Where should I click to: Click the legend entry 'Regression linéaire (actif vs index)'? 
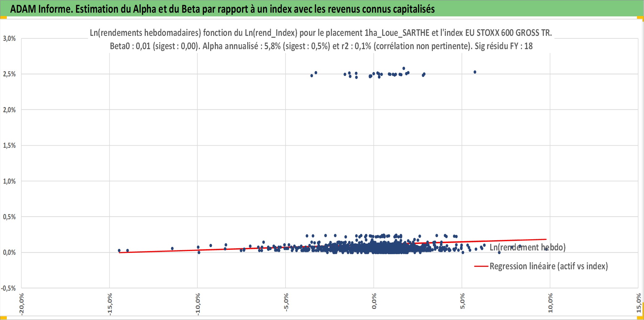click(549, 266)
